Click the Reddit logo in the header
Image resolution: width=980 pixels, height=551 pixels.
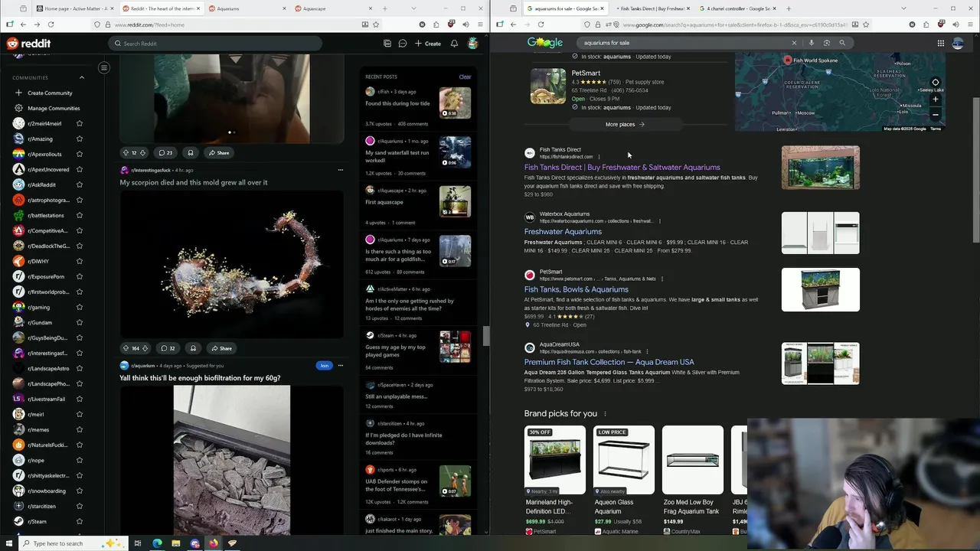[x=28, y=44]
